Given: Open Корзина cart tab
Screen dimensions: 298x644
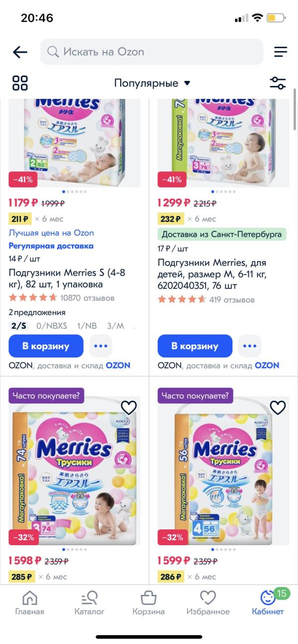Looking at the screenshot, I should point(149,602).
